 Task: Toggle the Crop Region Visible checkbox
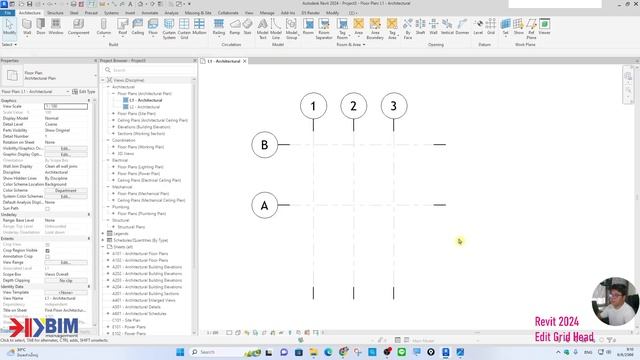47,251
